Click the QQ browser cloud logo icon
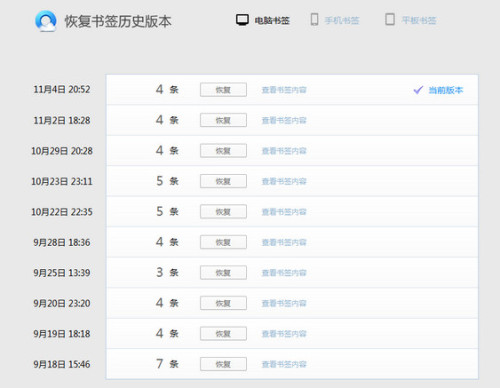 [x=46, y=21]
